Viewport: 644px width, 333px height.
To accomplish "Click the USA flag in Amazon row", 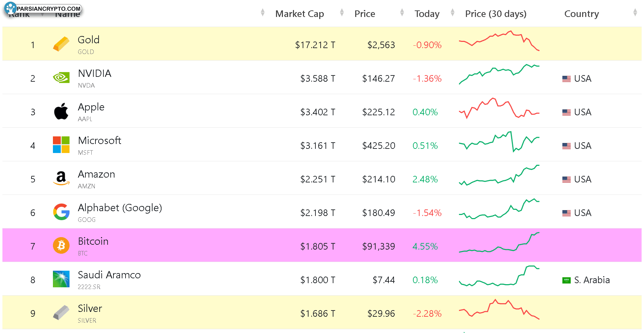I will [567, 180].
